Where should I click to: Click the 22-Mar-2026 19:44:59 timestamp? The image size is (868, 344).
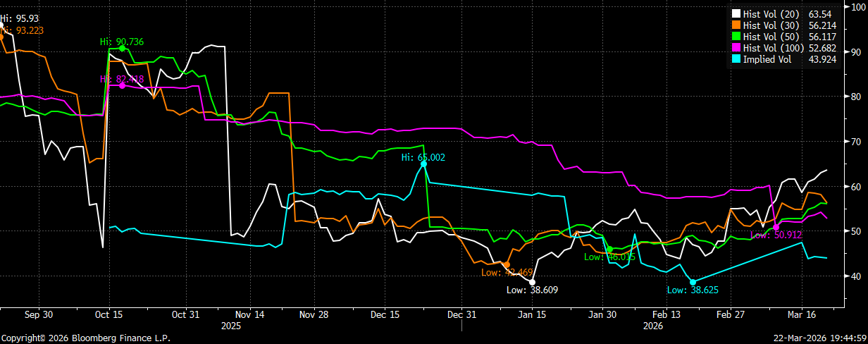tap(819, 338)
